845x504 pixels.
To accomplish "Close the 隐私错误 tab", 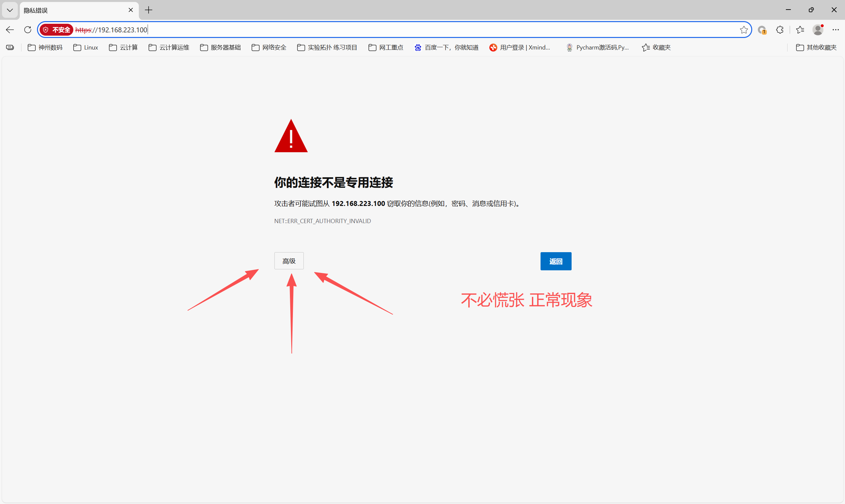I will click(130, 10).
